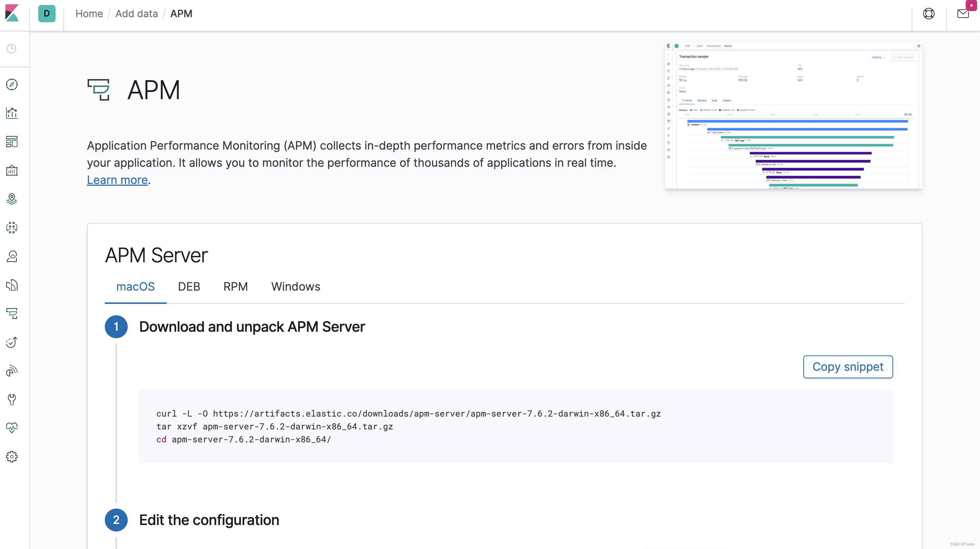This screenshot has width=980, height=549.
Task: Select the macOS tab
Action: coord(136,287)
